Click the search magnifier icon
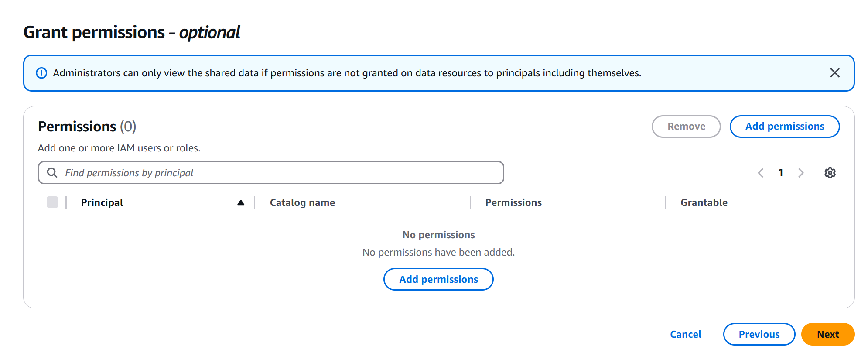The image size is (868, 363). tap(52, 173)
